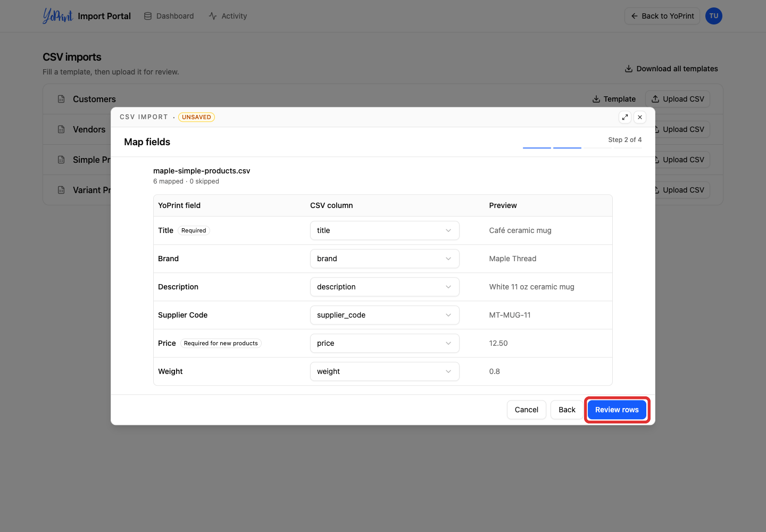Click the Café ceramic mug preview value

click(x=520, y=230)
